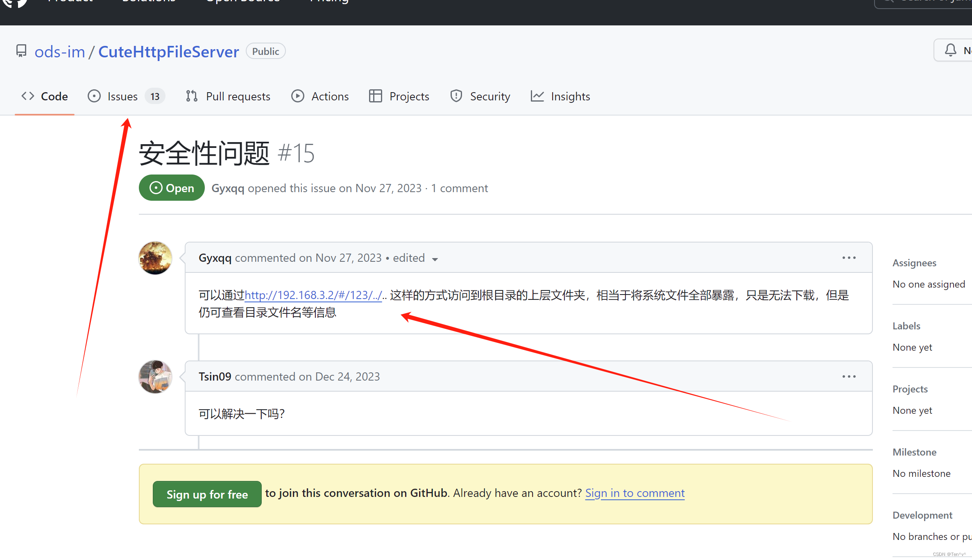Click the Development sidebar heading
Viewport: 972px width, 560px height.
point(922,515)
